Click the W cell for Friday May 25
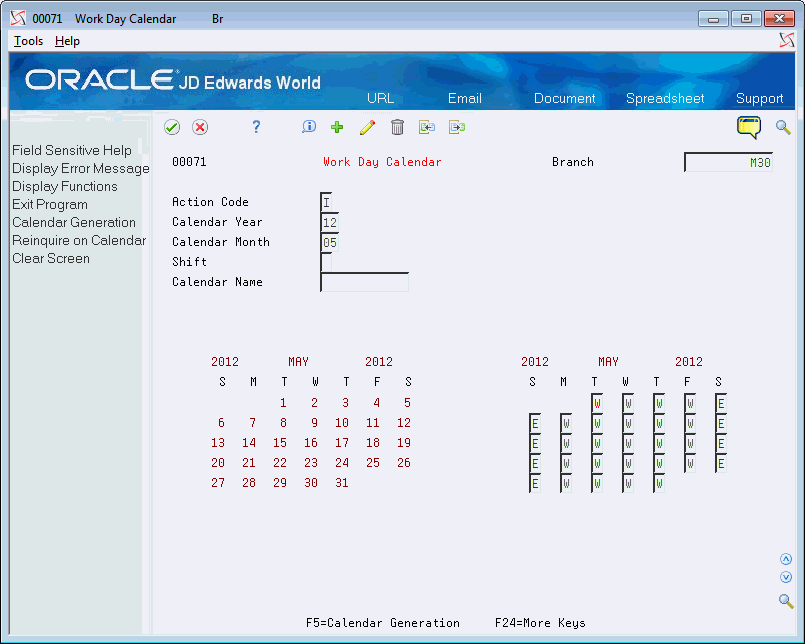This screenshot has height=644, width=805. (690, 463)
